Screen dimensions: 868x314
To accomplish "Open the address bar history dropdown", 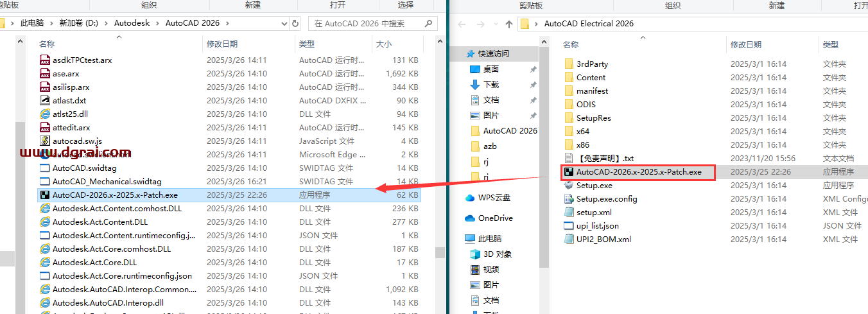I will (283, 23).
